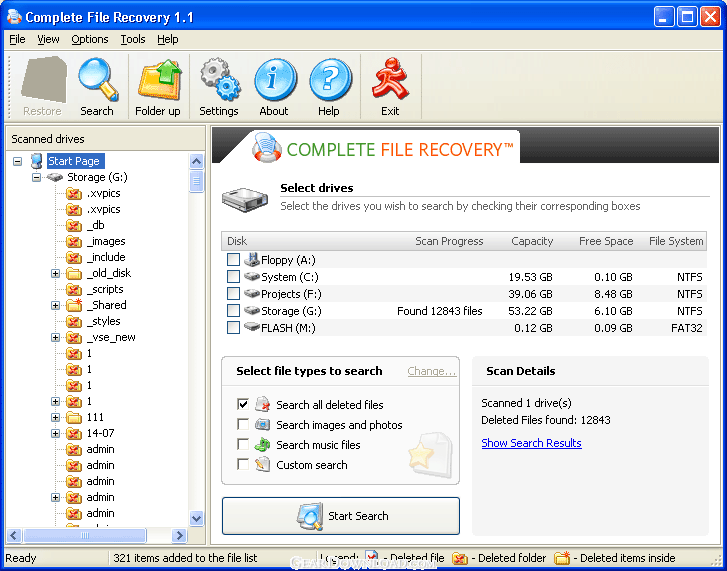
Task: Select the _images folder in tree
Action: pyautogui.click(x=106, y=241)
